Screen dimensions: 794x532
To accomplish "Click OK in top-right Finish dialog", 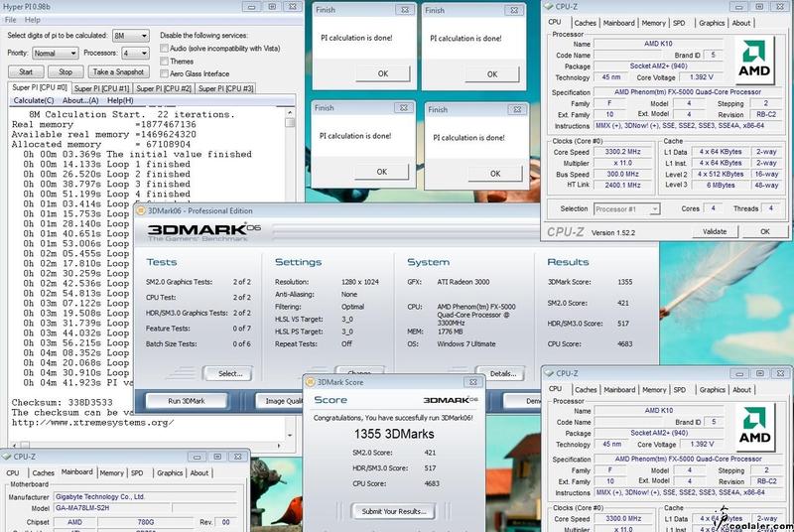I will point(492,73).
